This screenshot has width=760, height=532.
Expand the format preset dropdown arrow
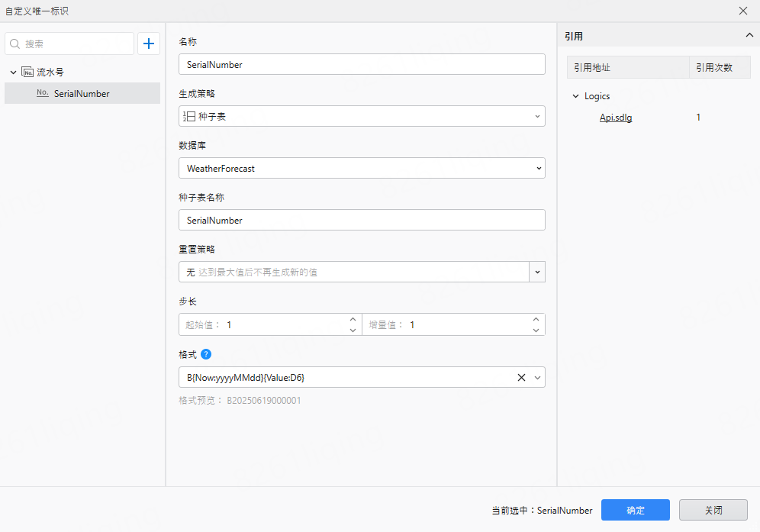tap(537, 377)
